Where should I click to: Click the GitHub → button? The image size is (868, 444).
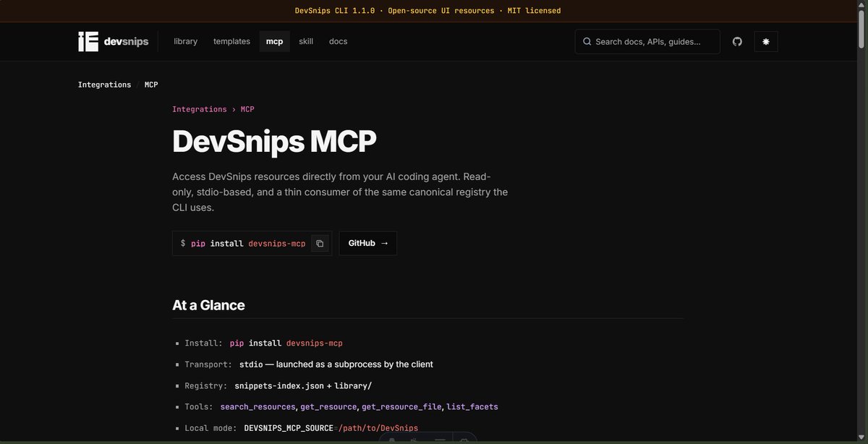coord(368,243)
